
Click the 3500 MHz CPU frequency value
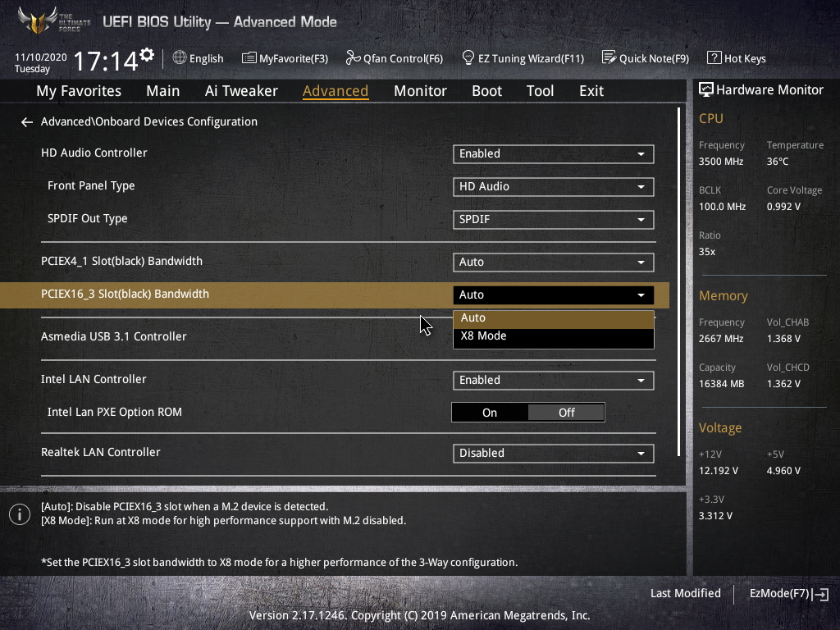[x=720, y=162]
